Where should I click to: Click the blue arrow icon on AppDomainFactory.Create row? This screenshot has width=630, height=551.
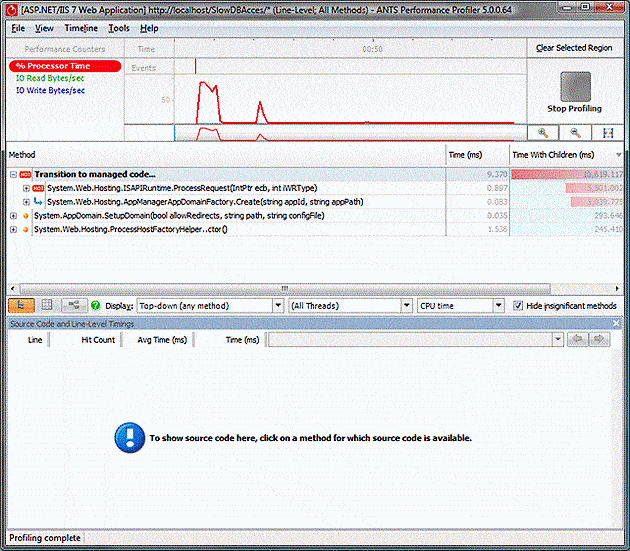pos(38,201)
